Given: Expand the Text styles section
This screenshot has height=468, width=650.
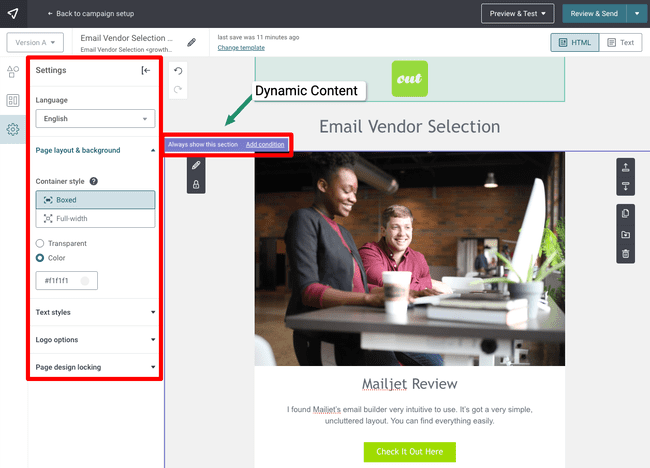Looking at the screenshot, I should 95,312.
